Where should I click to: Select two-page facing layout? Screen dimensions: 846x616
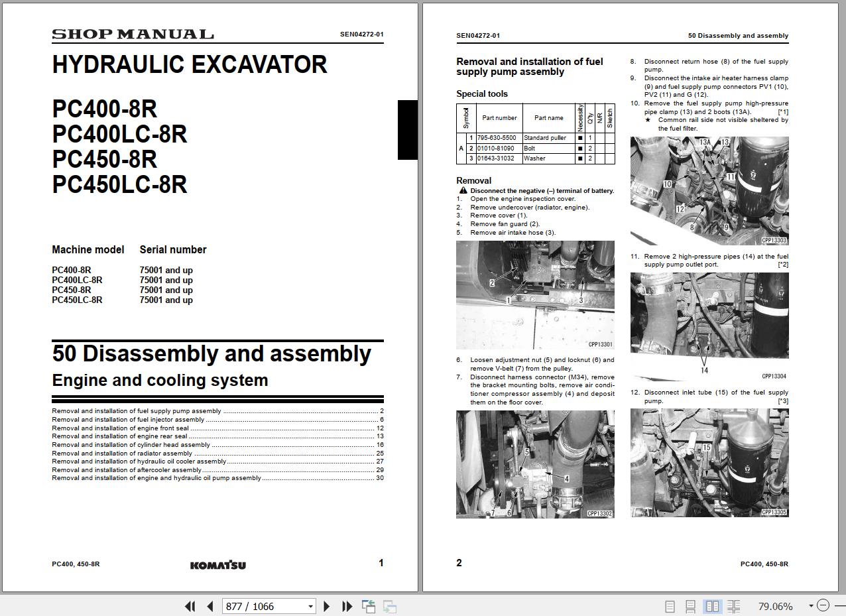click(713, 606)
